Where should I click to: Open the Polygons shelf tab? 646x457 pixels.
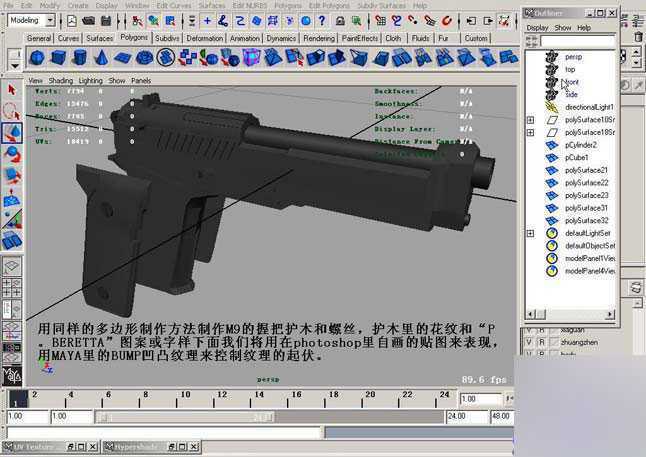(x=134, y=37)
